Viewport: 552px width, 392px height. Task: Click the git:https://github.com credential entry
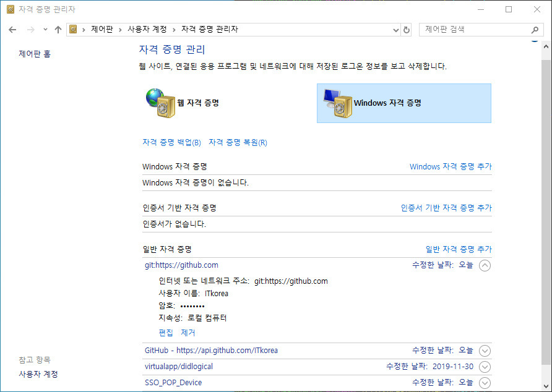[x=181, y=265]
